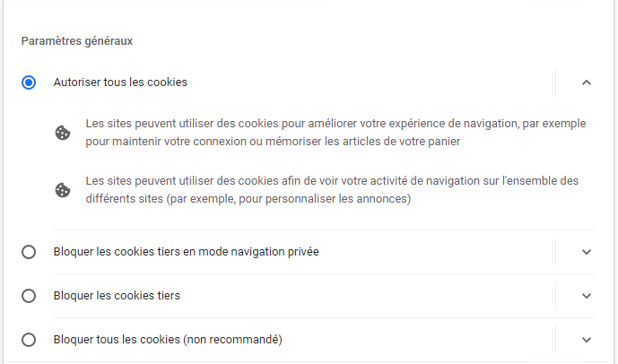This screenshot has height=364, width=618.
Task: Expand the Bloquer les cookies tiers chevron
Action: (587, 296)
